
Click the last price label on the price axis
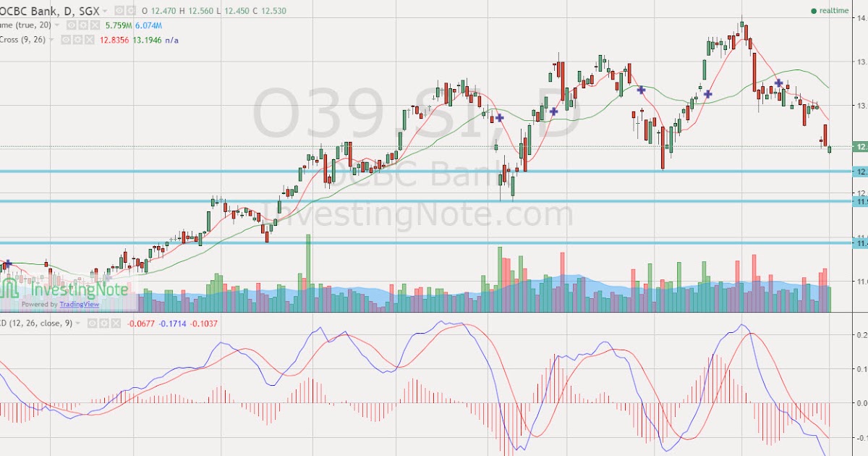(x=861, y=147)
